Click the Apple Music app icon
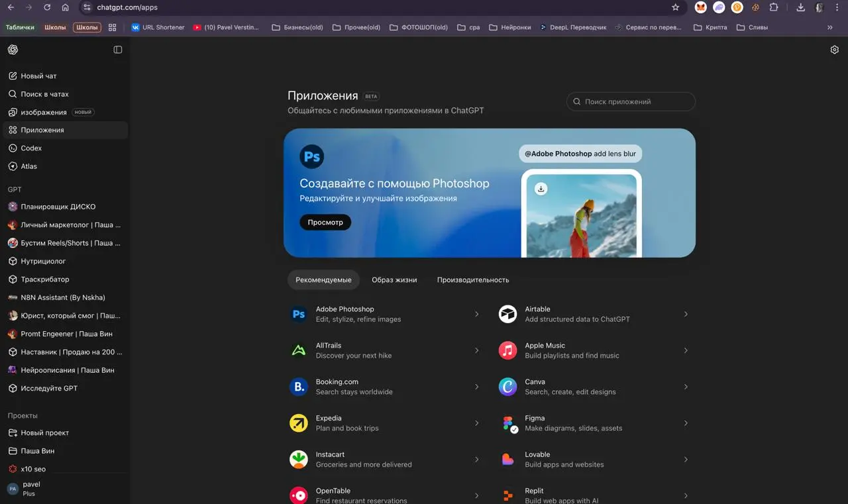This screenshot has height=504, width=848. click(x=507, y=350)
